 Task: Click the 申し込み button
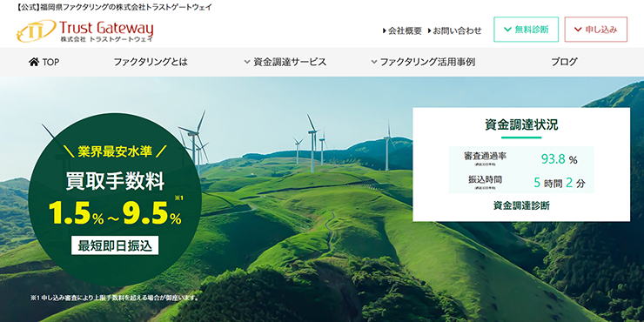(596, 30)
